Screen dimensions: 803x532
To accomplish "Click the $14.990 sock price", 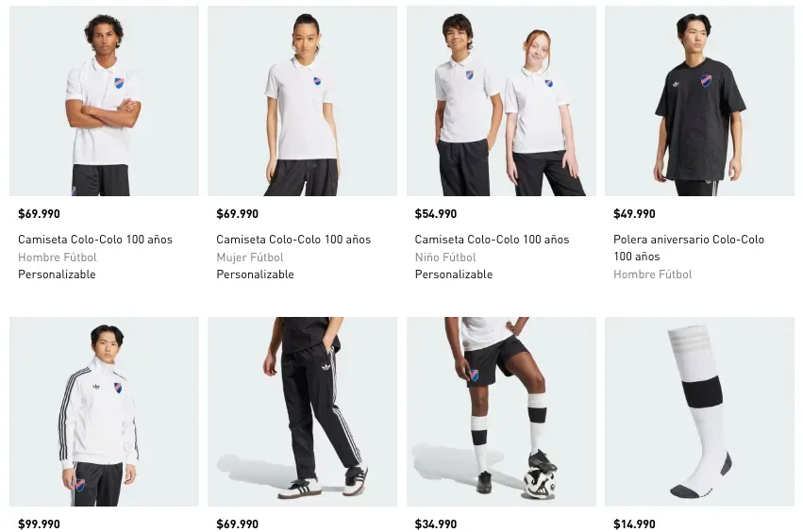I will coord(634,524).
